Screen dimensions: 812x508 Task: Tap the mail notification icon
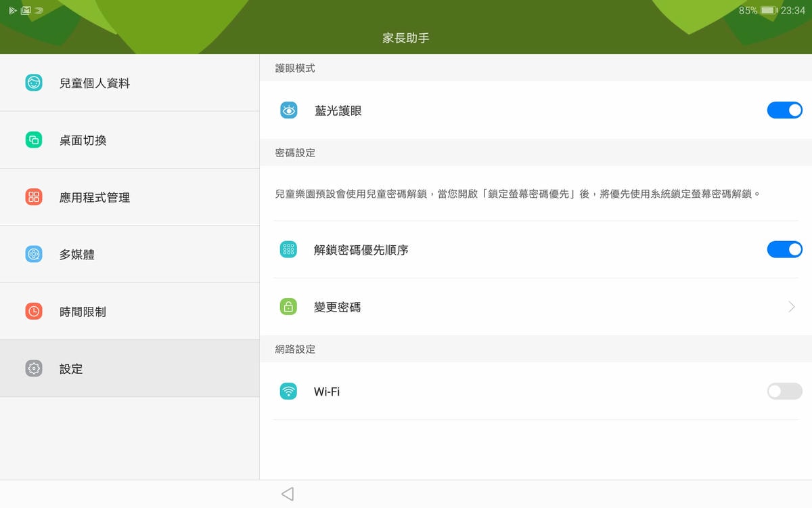(x=26, y=11)
